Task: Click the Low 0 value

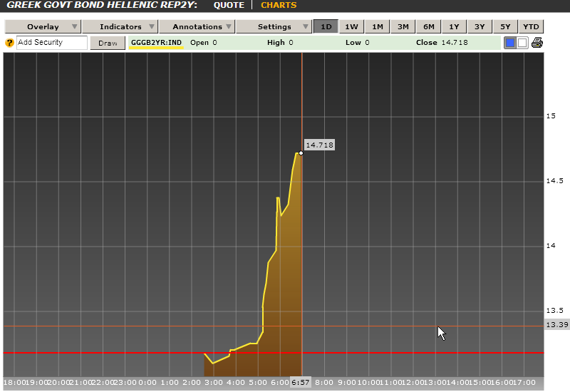Action: (x=358, y=43)
